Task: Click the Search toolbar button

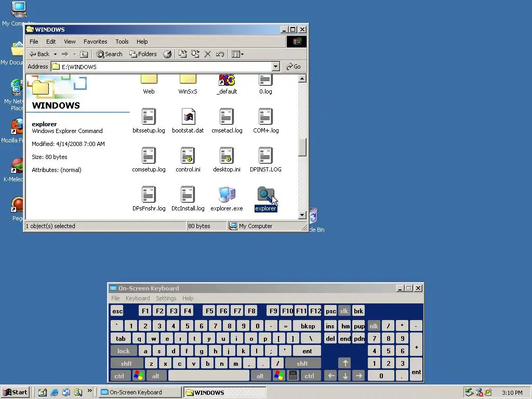Action: click(109, 54)
